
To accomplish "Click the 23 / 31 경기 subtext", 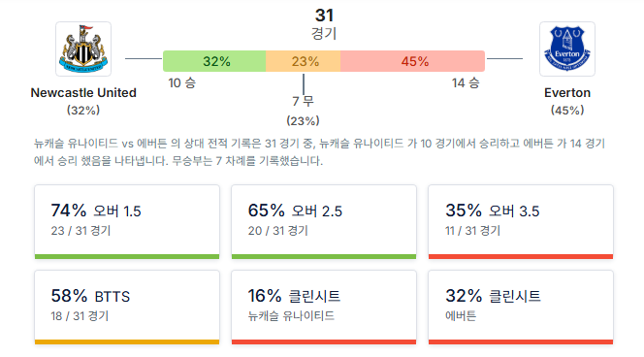I will point(80,231).
